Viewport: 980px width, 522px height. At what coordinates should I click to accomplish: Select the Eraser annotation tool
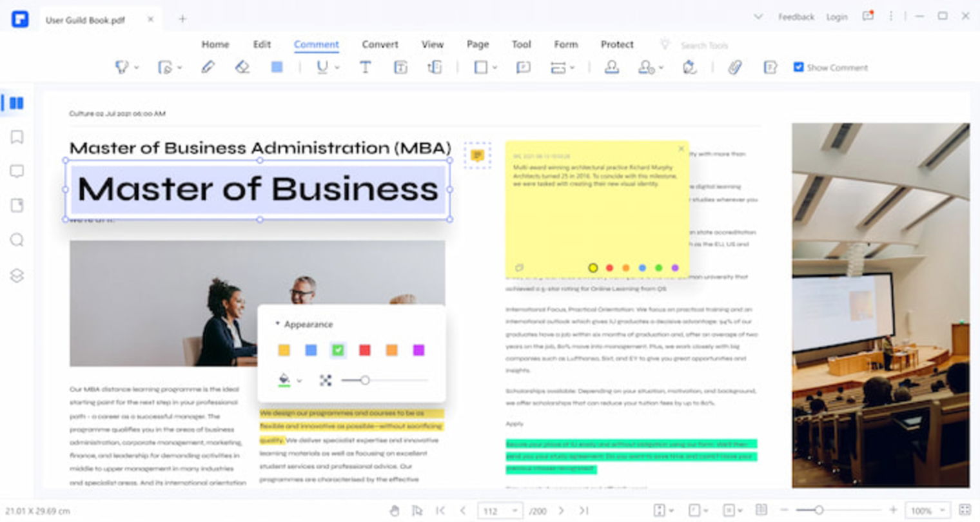[242, 67]
